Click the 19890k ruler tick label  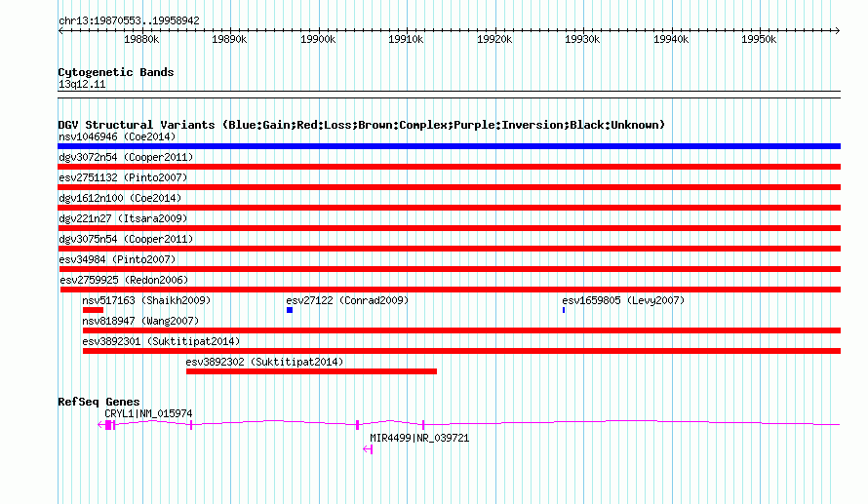229,39
